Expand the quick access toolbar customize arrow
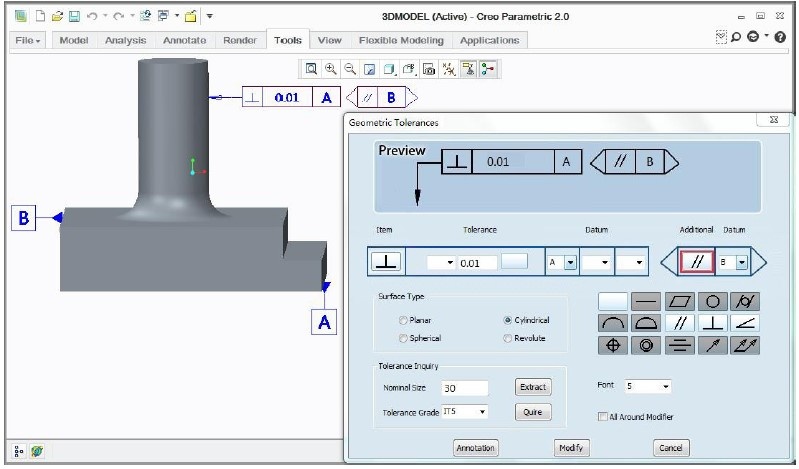The height and width of the screenshot is (469, 799). [209, 16]
